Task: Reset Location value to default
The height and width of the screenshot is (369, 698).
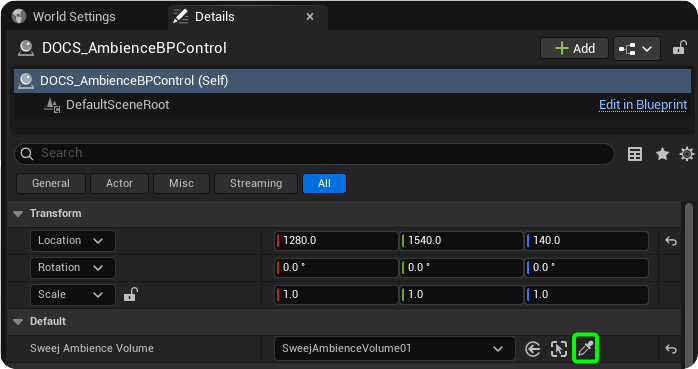Action: 671,241
